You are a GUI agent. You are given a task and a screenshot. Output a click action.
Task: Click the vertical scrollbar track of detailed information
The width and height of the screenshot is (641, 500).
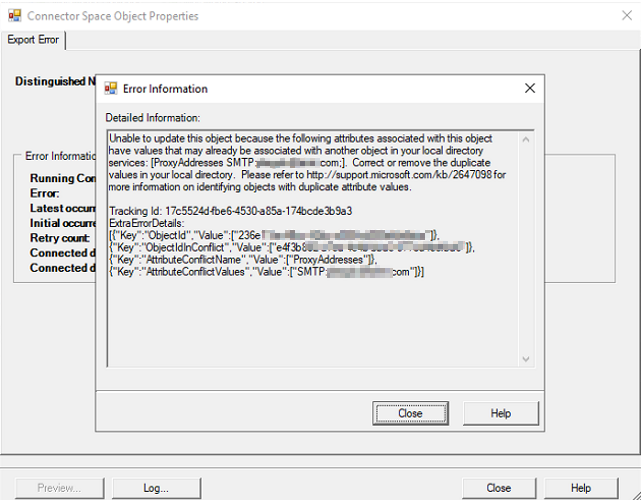pos(526,250)
